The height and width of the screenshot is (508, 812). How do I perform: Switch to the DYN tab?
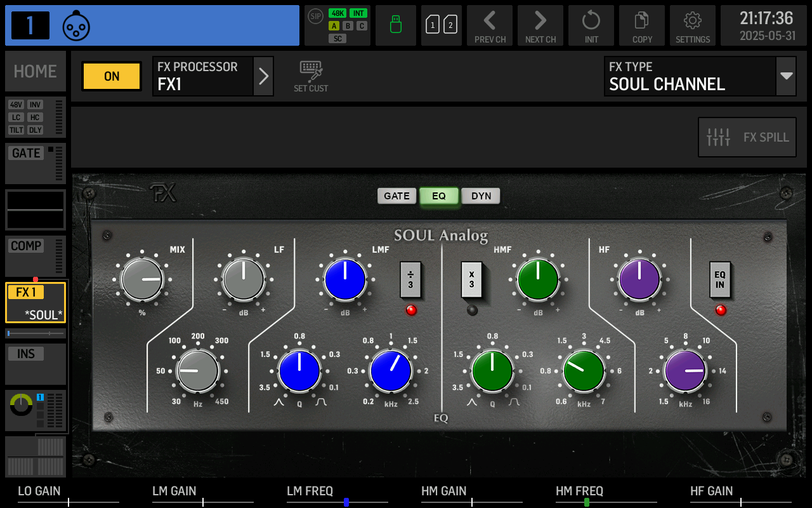480,196
